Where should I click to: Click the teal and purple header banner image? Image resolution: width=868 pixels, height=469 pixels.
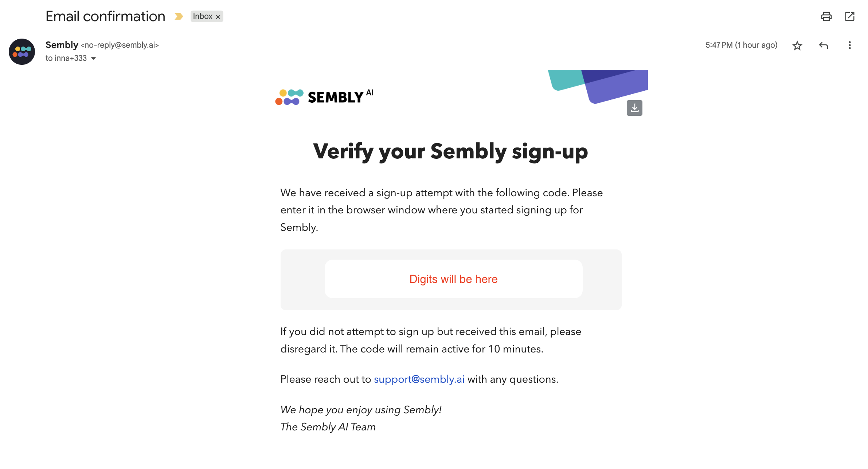coord(598,84)
